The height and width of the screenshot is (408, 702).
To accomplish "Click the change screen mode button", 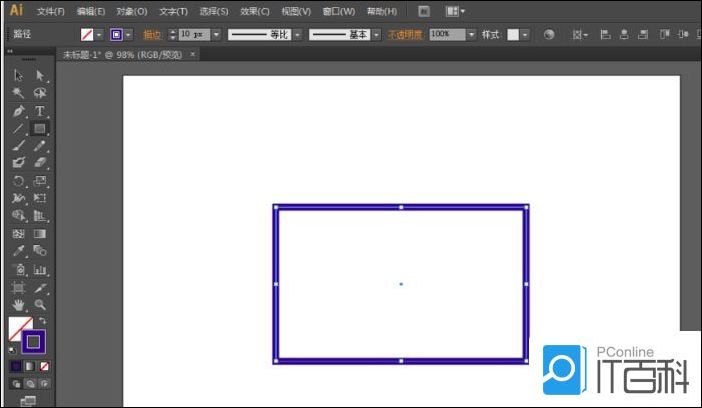I will click(28, 401).
